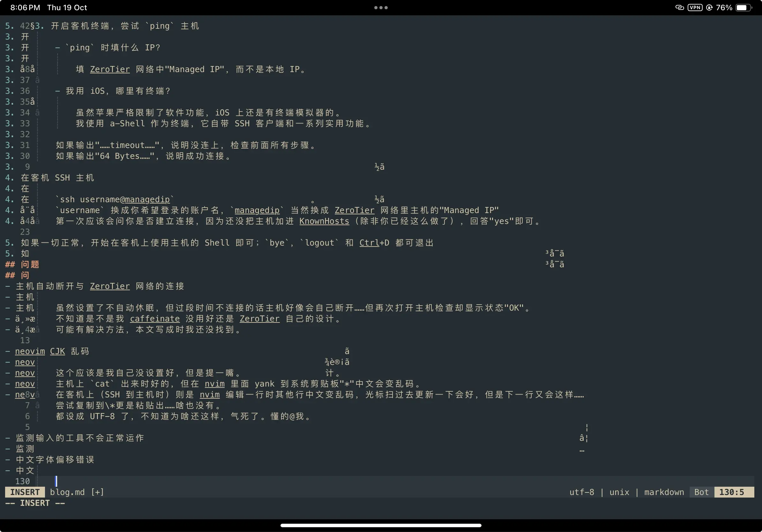
Task: Click the Bot indicator in statusbar
Action: 701,491
